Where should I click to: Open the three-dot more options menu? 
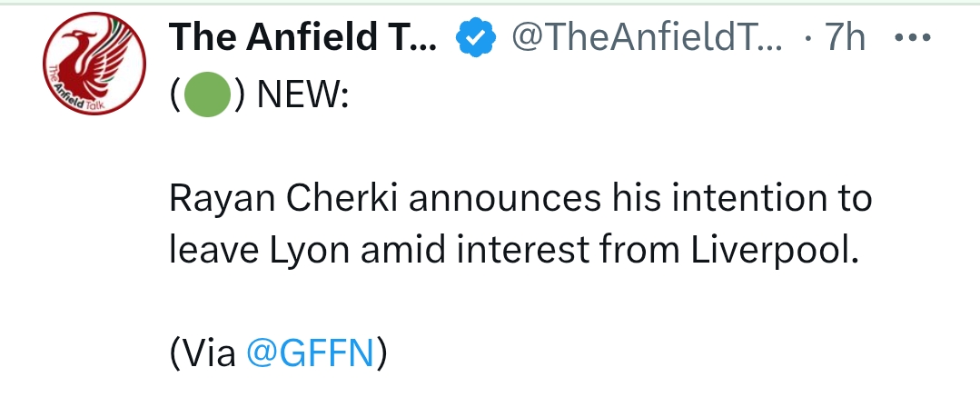912,37
